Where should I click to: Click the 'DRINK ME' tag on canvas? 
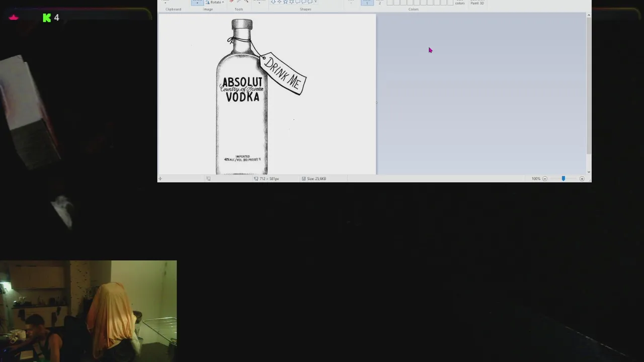[x=283, y=73]
